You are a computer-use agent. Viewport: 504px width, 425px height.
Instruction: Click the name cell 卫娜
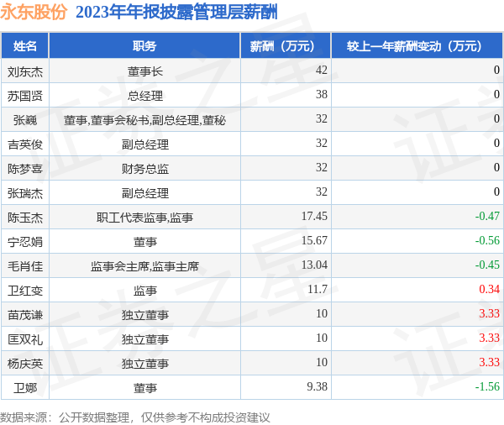tap(25, 388)
